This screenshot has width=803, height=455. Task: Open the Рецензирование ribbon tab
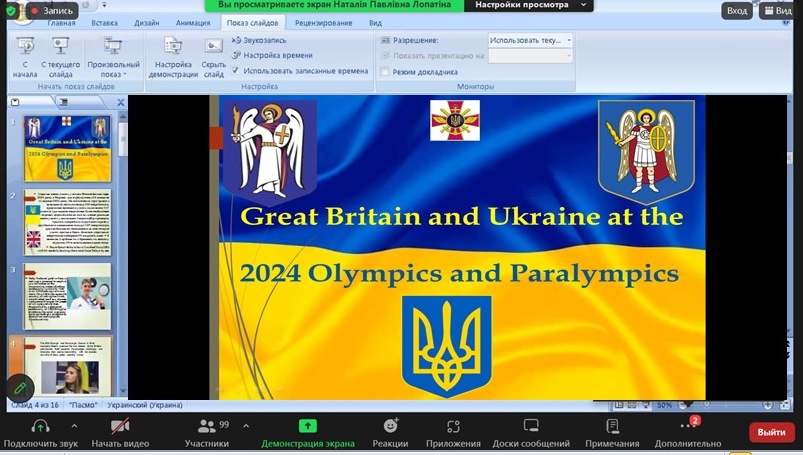(324, 21)
